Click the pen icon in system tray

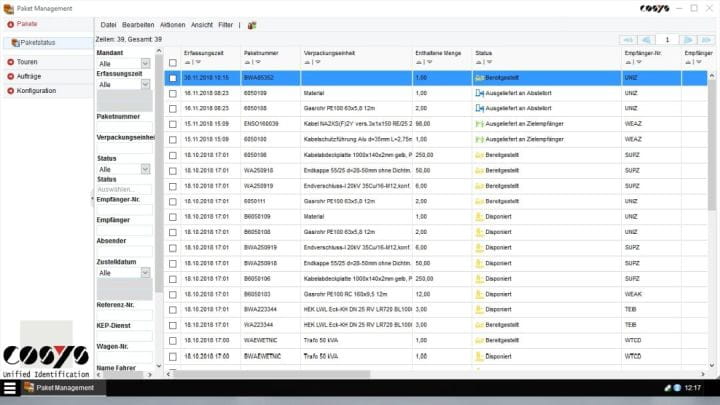point(668,388)
